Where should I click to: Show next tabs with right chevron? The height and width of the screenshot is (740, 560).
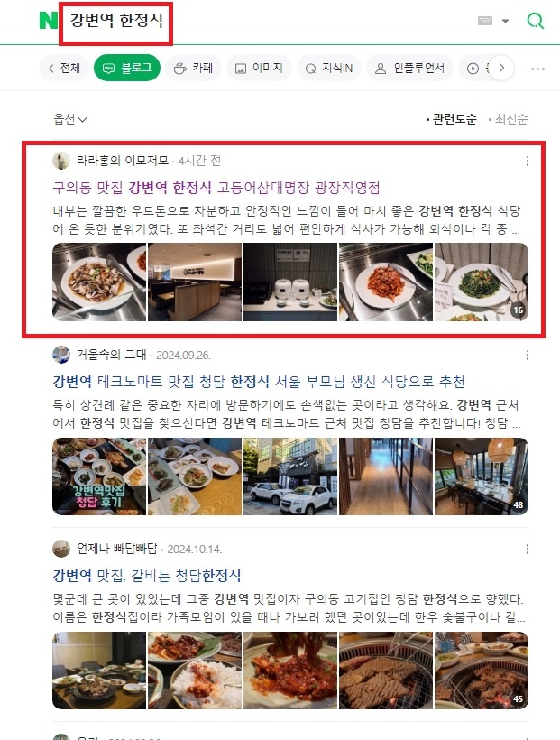click(501, 68)
